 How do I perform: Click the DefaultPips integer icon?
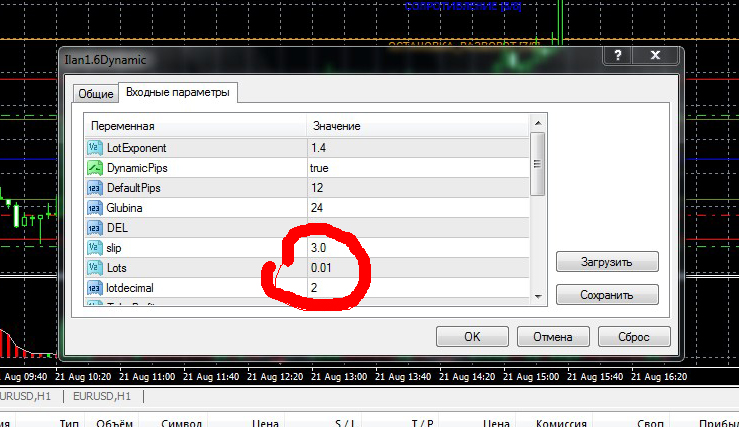[x=95, y=188]
